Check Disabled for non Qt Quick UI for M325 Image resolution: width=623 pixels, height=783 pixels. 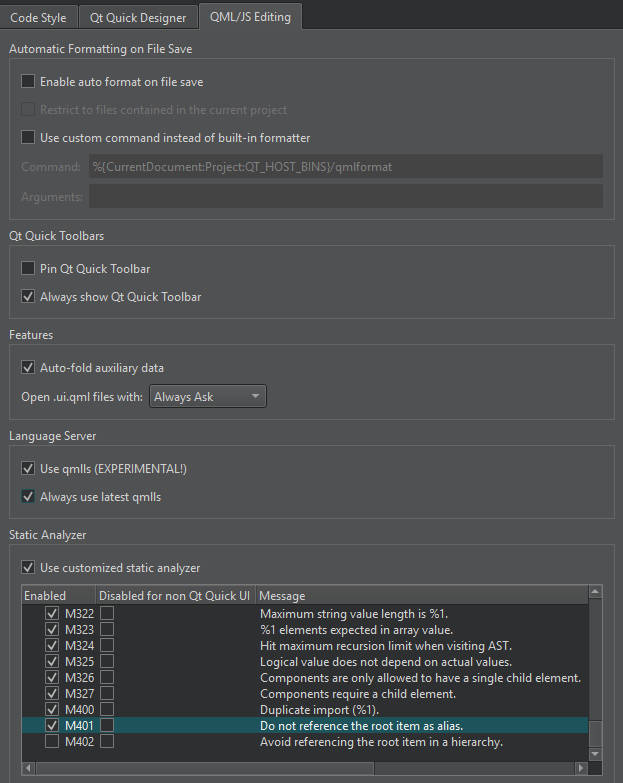click(x=107, y=662)
